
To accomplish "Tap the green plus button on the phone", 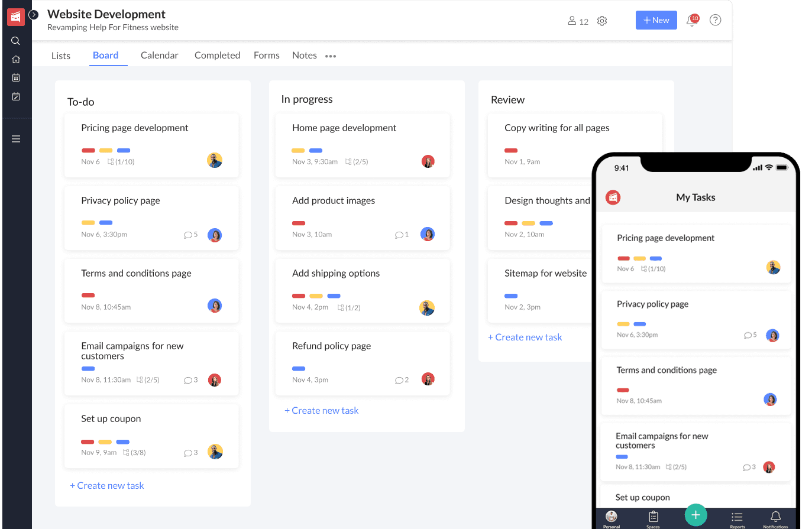I will coord(695,515).
